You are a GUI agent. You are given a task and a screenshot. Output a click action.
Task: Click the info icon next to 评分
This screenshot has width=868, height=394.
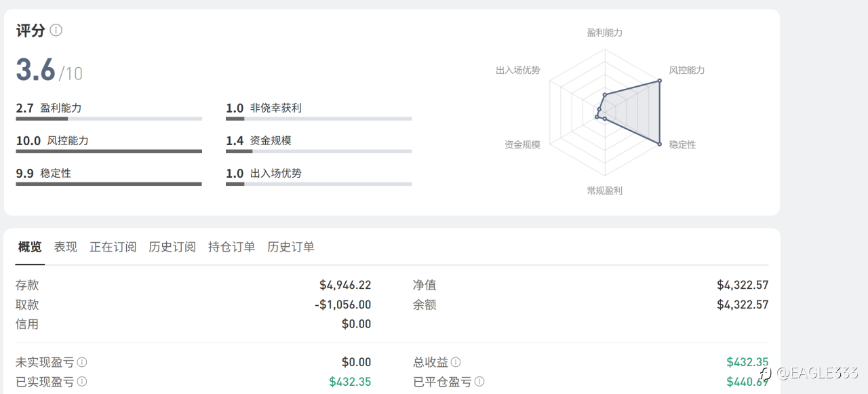[56, 31]
